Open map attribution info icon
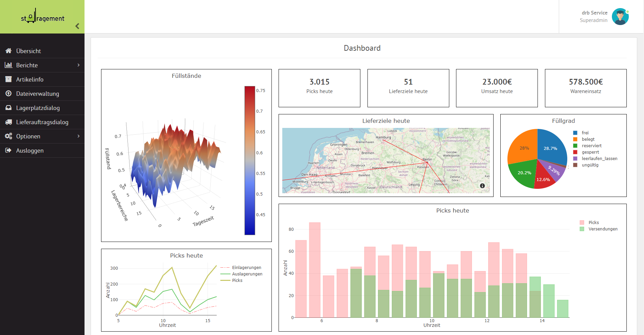The width and height of the screenshot is (644, 335). click(x=482, y=186)
